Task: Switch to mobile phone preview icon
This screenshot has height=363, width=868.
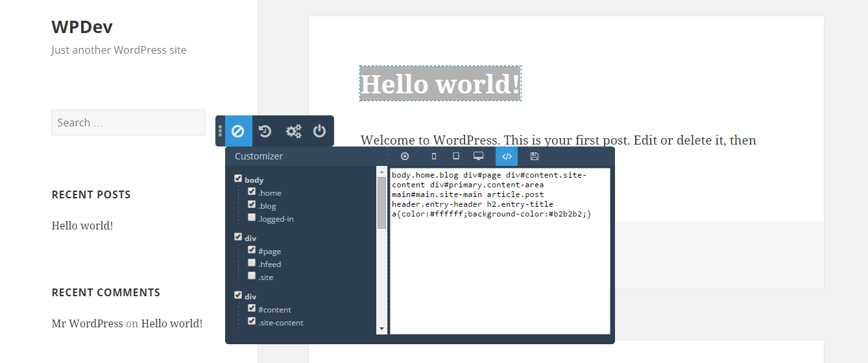Action: (x=434, y=156)
